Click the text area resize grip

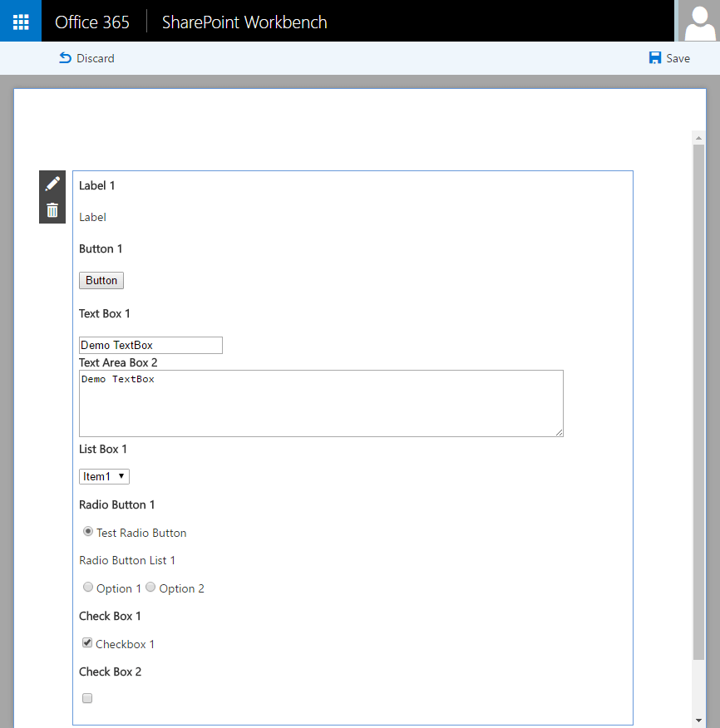pyautogui.click(x=559, y=432)
